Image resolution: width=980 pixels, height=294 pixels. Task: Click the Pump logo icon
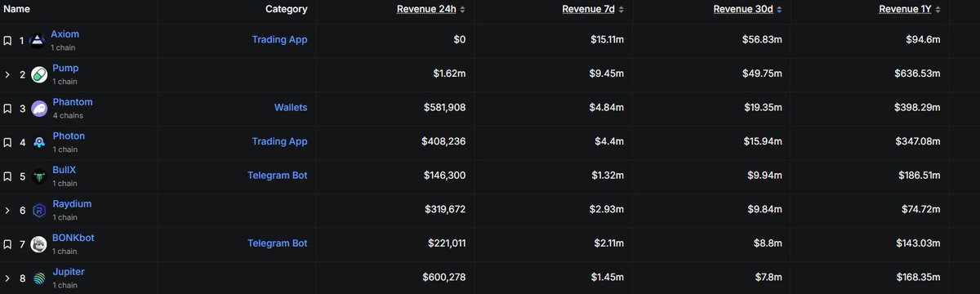click(38, 75)
